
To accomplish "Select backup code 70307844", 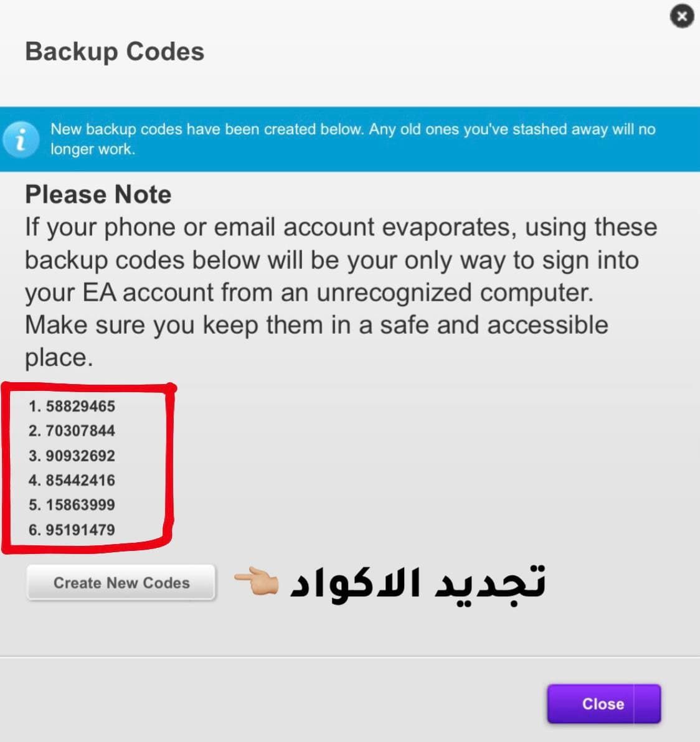I will pos(80,431).
